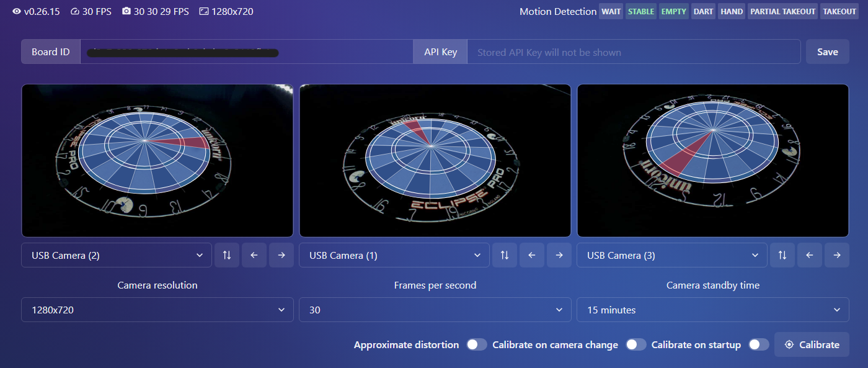The image size is (868, 368).
Task: Select the USB Camera (1) dartboard preview
Action: 435,161
